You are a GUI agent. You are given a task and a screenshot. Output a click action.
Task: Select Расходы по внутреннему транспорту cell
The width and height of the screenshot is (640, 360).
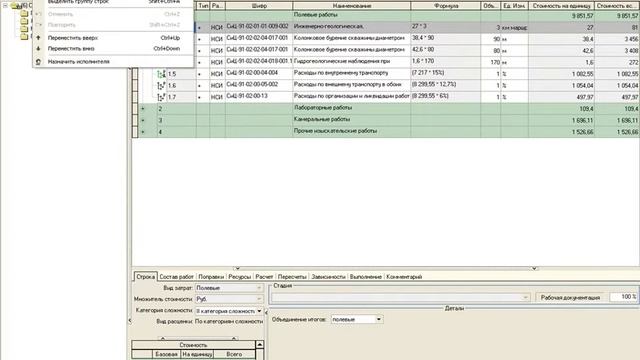pyautogui.click(x=351, y=74)
